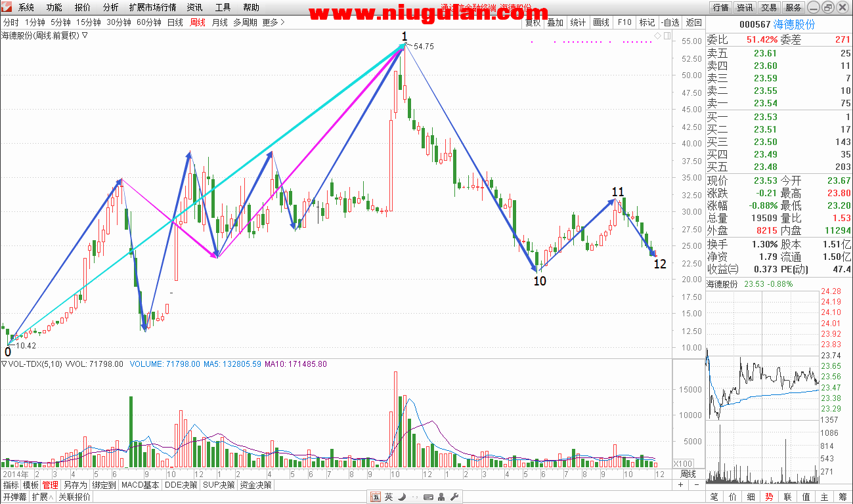Select the 联 tab in right panel

tap(787, 497)
